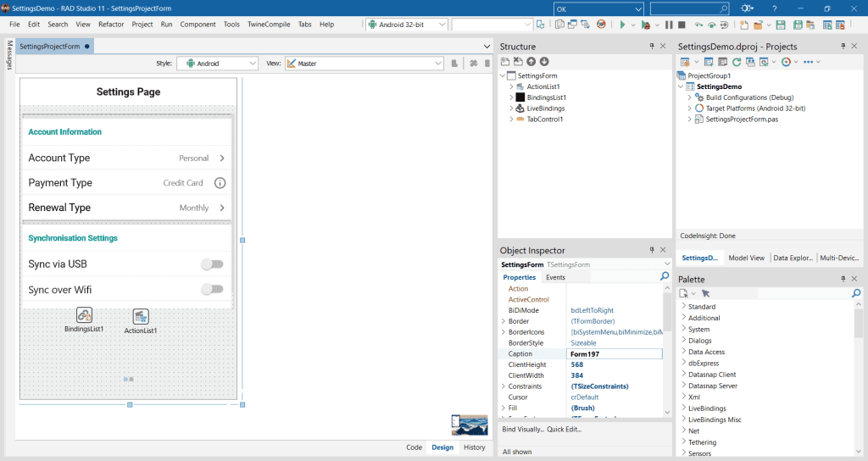Open the View Master combo box
The width and height of the screenshot is (868, 461).
[x=364, y=64]
